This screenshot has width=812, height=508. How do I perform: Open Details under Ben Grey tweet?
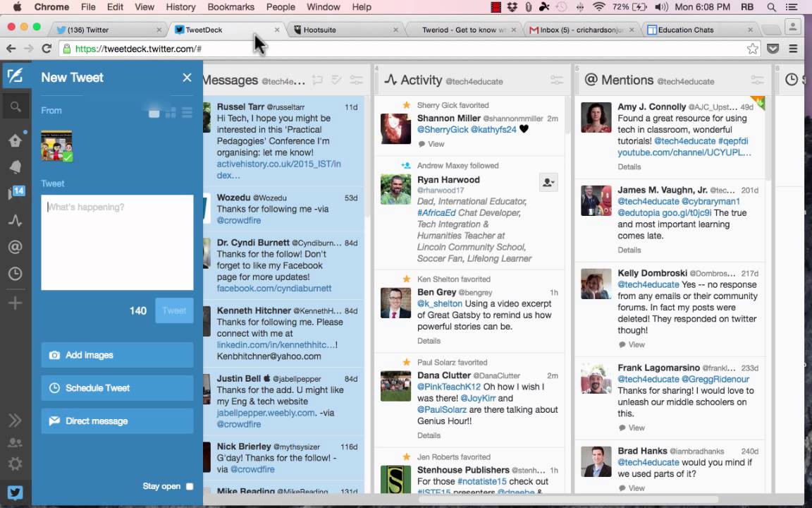coord(429,341)
